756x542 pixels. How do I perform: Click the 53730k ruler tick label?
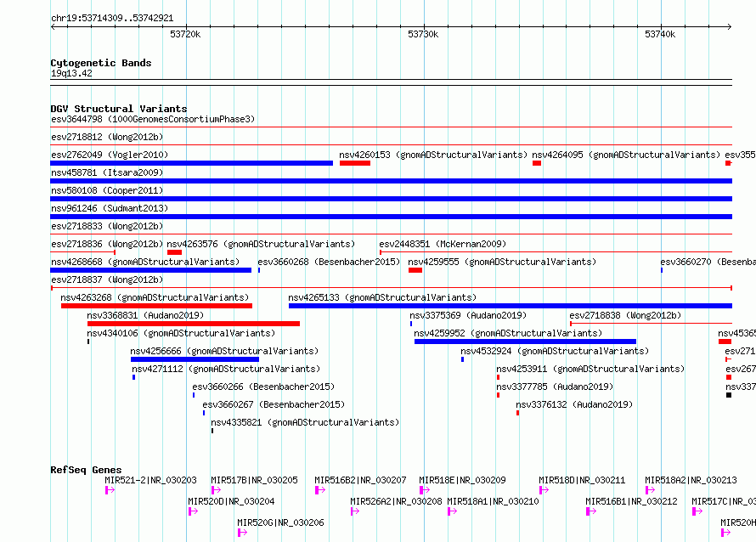tap(423, 34)
